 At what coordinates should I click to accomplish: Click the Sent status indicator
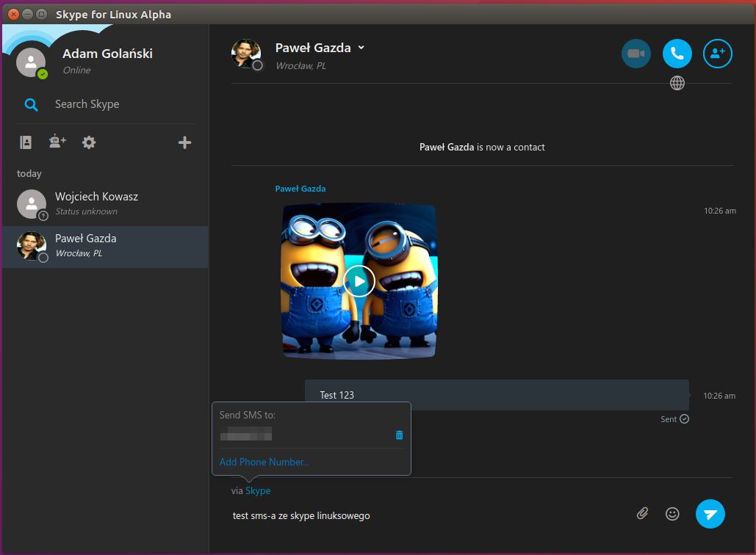[x=674, y=419]
